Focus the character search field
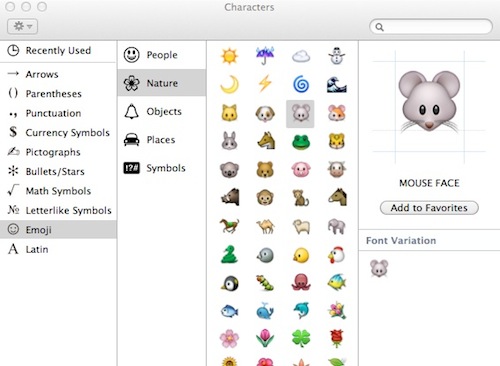The width and height of the screenshot is (500, 366). [x=431, y=27]
